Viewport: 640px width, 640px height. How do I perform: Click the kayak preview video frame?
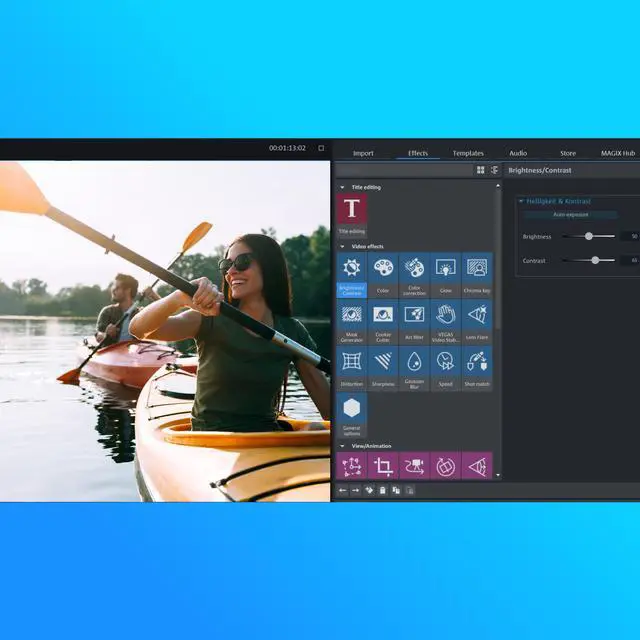click(165, 331)
